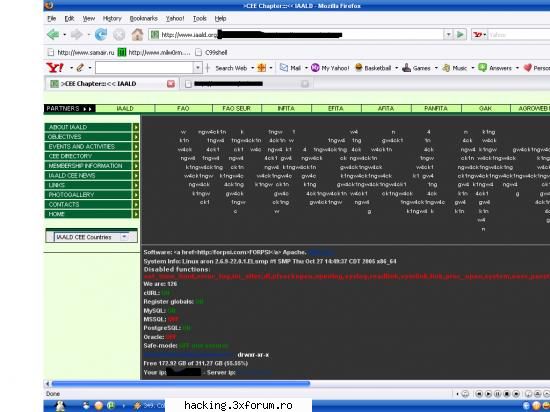Close the CEE Chapter IAALD tab
The image size is (550, 412).
click(x=171, y=84)
